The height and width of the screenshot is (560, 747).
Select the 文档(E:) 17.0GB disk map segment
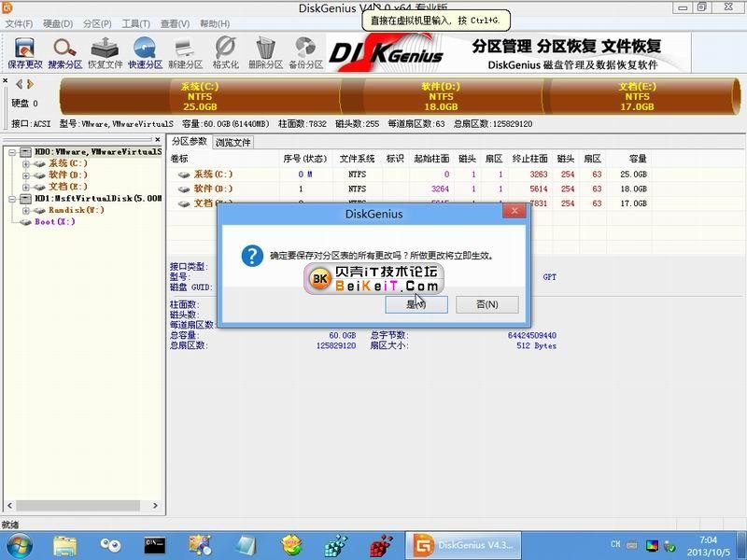pos(638,97)
